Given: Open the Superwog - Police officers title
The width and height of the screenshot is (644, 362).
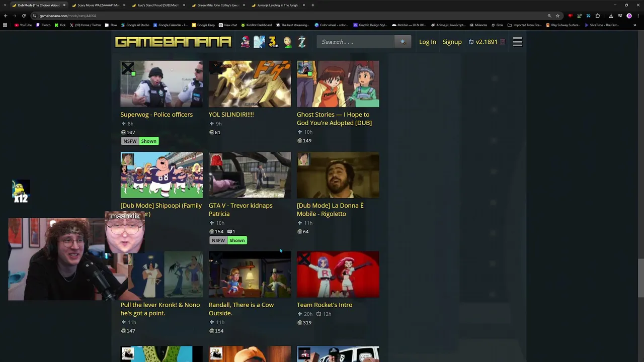Looking at the screenshot, I should point(156,115).
